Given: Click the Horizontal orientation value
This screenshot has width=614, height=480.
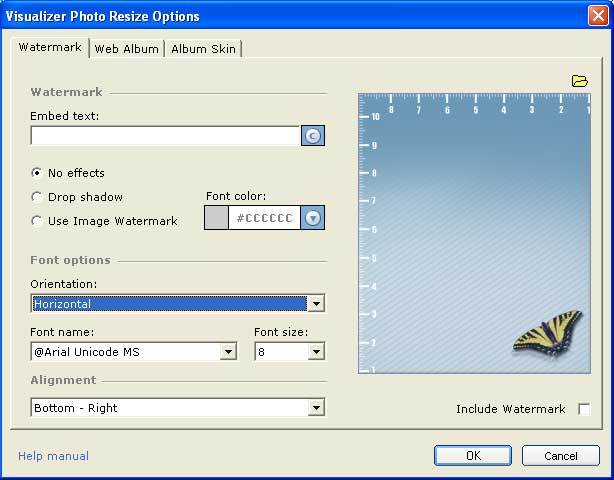Looking at the screenshot, I should pos(170,304).
